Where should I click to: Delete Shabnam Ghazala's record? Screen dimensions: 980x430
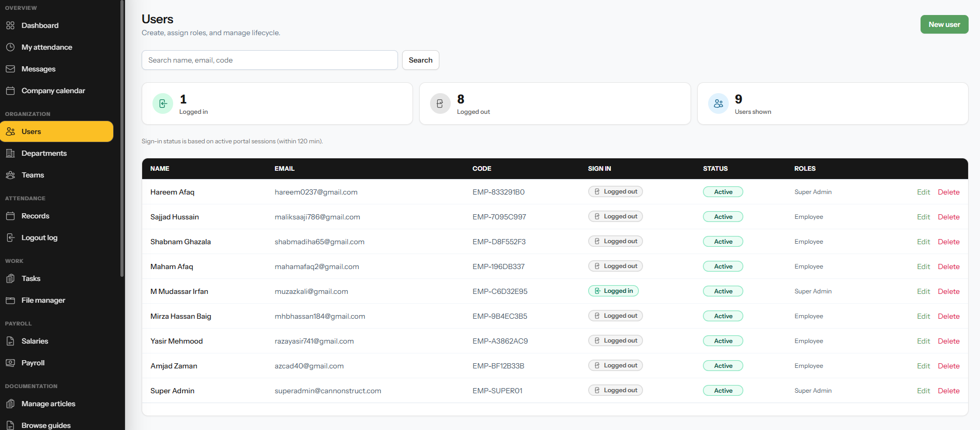point(948,242)
